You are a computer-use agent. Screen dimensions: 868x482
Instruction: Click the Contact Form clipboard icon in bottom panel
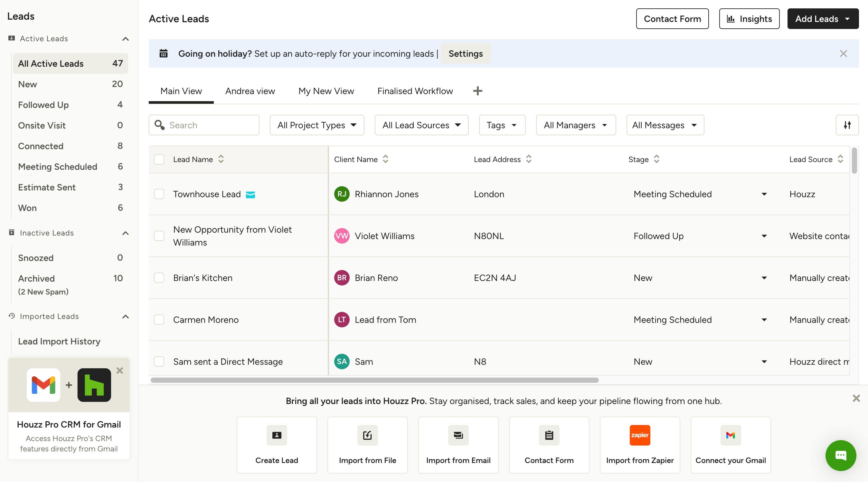549,435
